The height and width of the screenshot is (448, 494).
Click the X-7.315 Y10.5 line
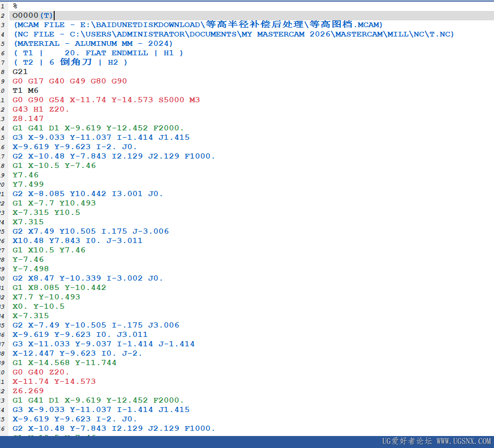coord(46,212)
